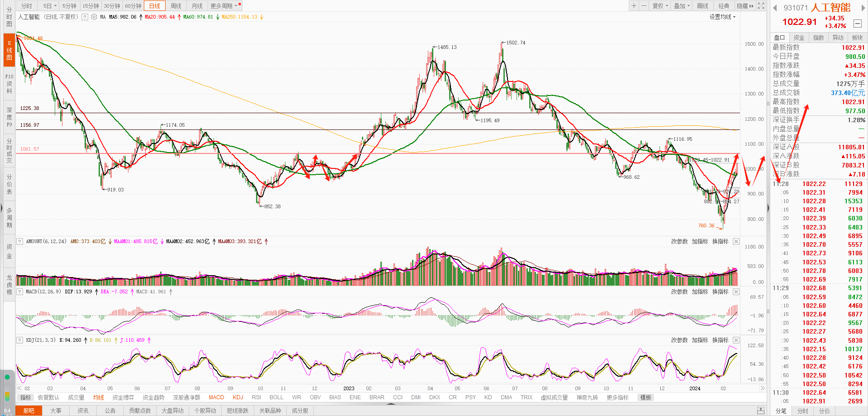The height and width of the screenshot is (416, 868).
Task: Open the 复权 dropdown
Action: [x=660, y=6]
